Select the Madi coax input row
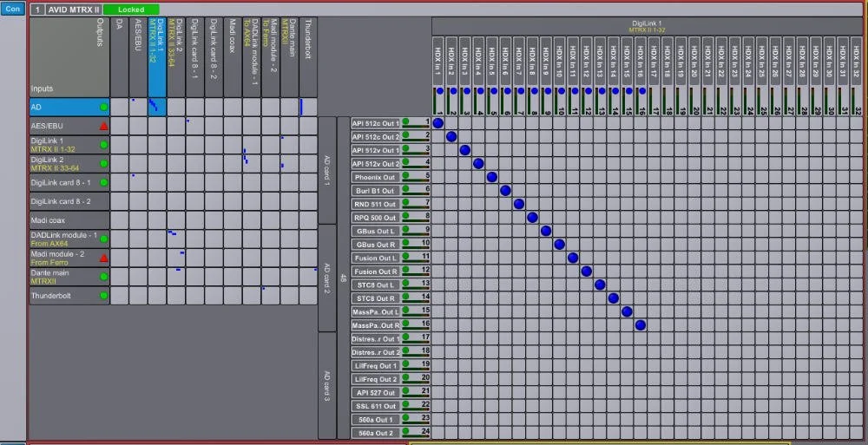Viewport: 868px width, 445px height. 69,220
